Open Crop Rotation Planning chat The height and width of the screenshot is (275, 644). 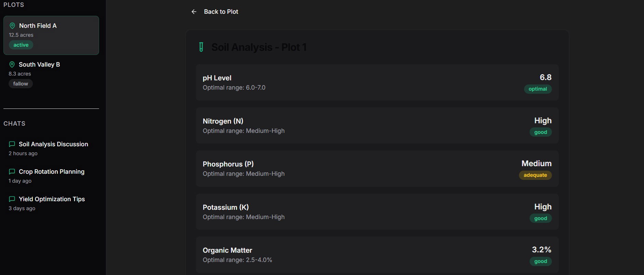[51, 176]
